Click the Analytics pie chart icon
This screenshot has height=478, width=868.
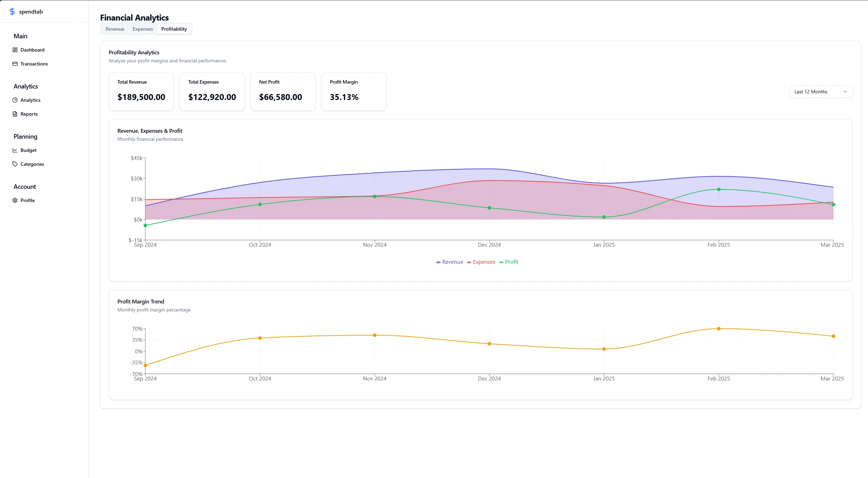[15, 100]
